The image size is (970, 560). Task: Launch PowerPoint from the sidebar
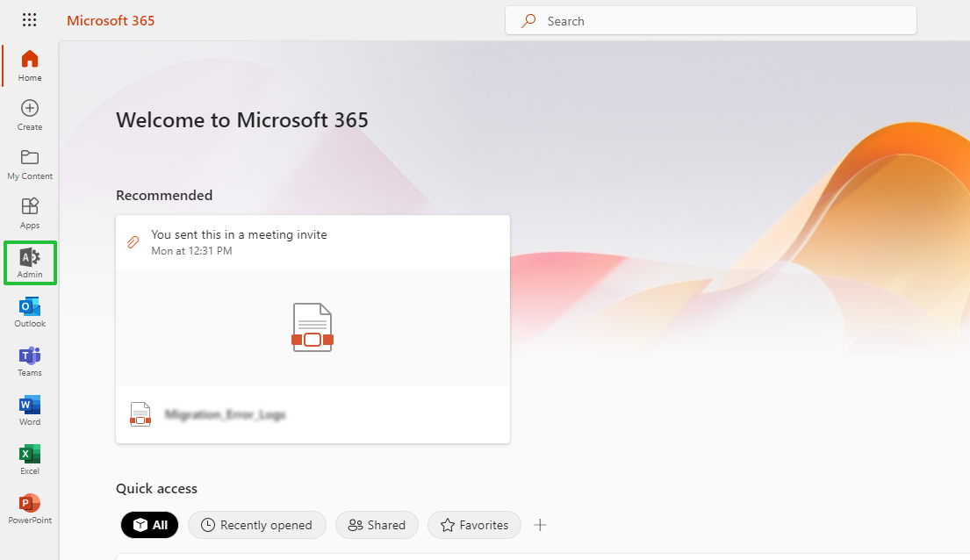pyautogui.click(x=30, y=508)
